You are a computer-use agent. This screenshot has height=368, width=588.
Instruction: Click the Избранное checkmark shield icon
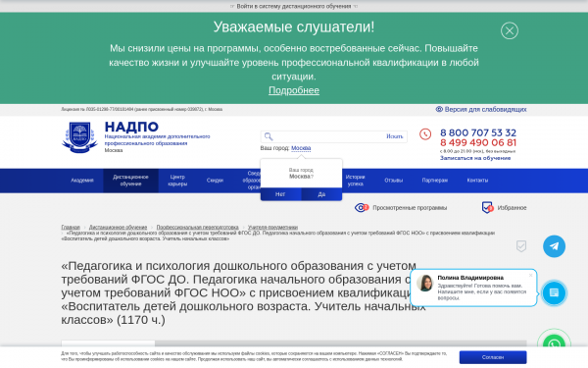(x=487, y=207)
